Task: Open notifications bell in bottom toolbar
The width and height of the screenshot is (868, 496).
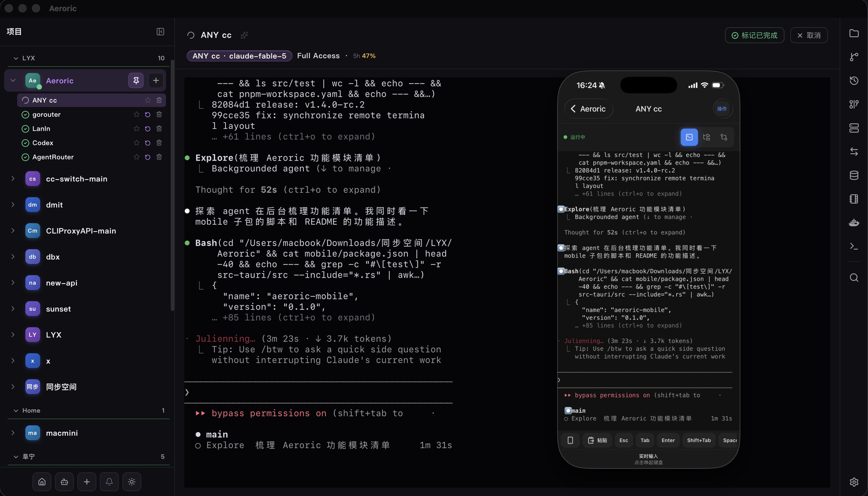Action: pyautogui.click(x=109, y=482)
